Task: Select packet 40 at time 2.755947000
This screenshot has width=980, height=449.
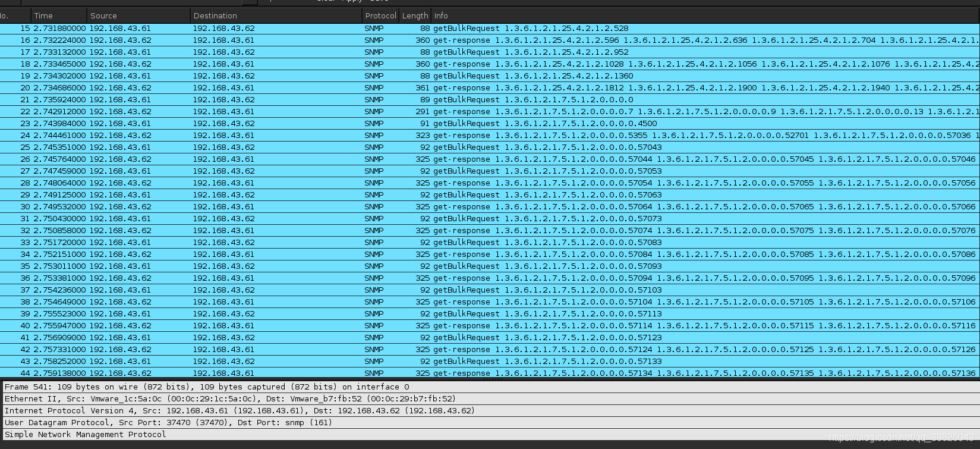Action: click(490, 326)
